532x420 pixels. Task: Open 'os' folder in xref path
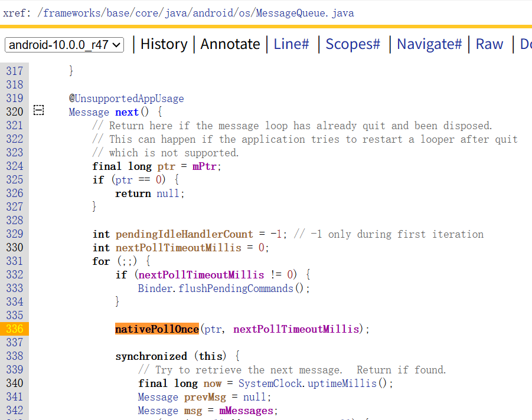point(244,13)
